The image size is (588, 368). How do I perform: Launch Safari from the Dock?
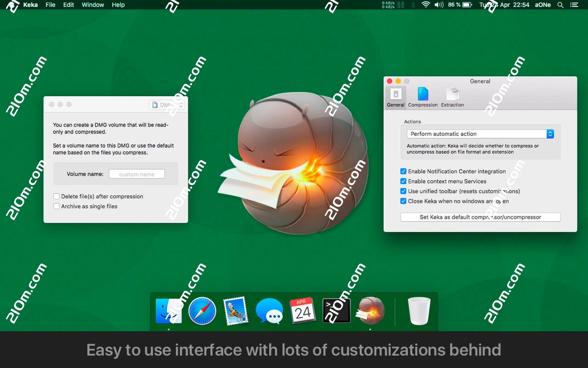coord(202,310)
